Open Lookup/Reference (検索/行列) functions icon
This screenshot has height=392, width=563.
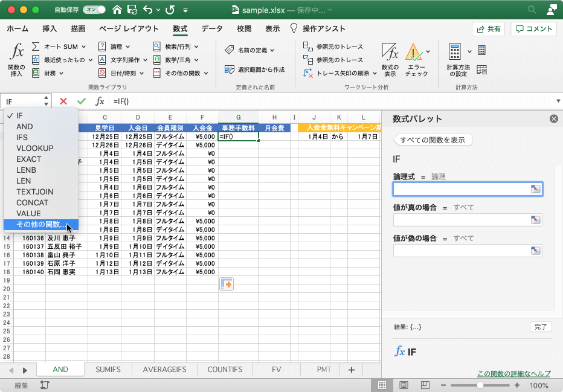[x=157, y=47]
